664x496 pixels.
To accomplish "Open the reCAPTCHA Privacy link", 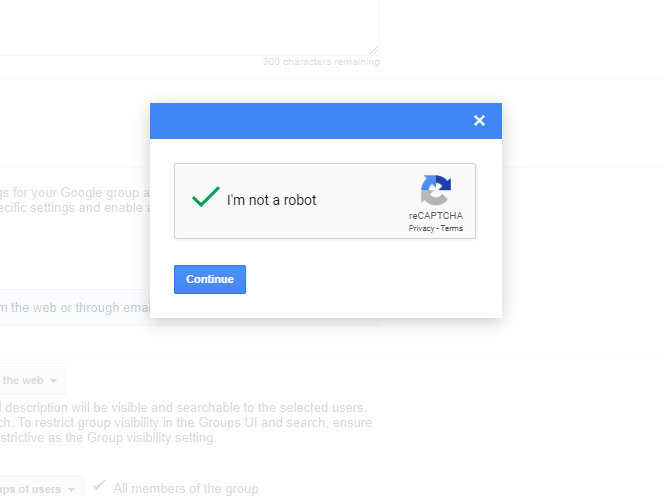I will 422,229.
